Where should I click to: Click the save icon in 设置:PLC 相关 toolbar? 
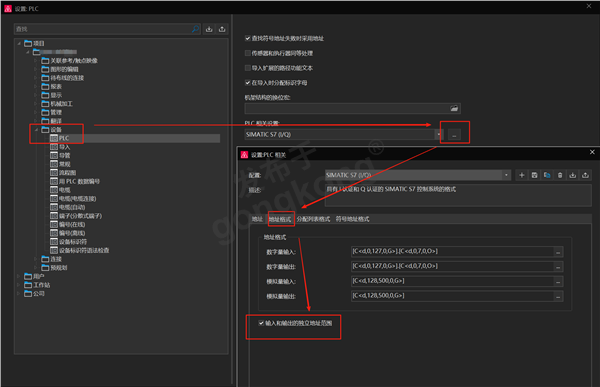(535, 175)
